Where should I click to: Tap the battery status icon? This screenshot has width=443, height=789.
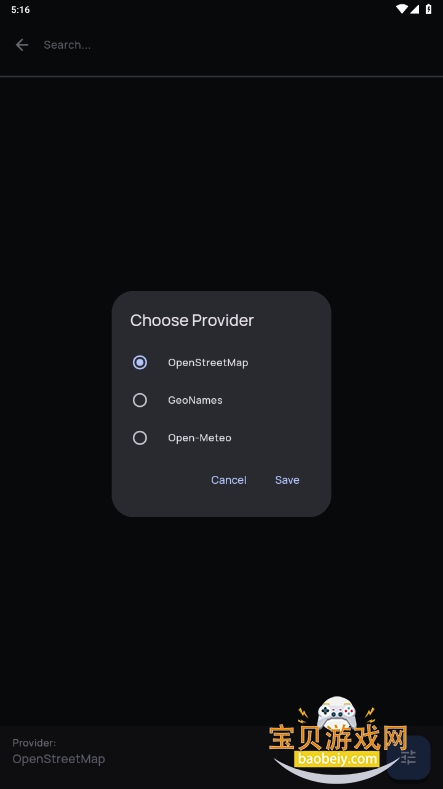(428, 9)
